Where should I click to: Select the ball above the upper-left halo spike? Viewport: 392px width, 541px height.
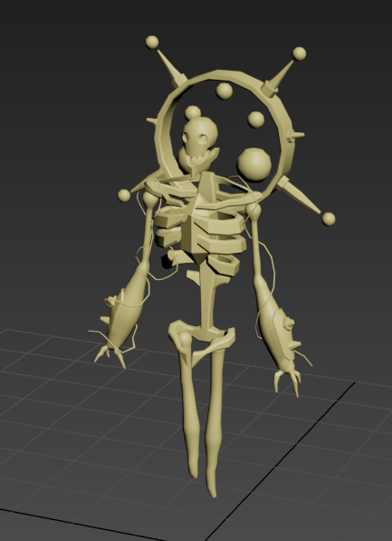click(x=152, y=42)
